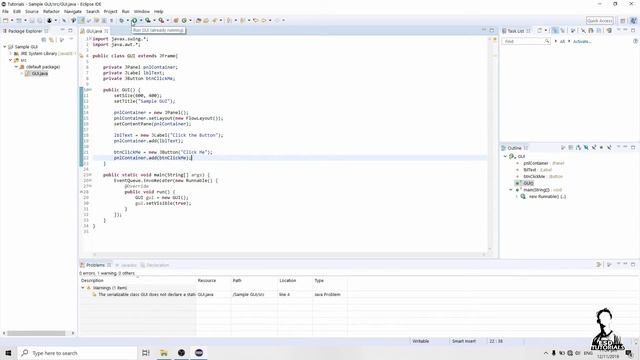Viewport: 640px width, 360px height.
Task: Click the Debug bug icon in toolbar
Action: click(x=121, y=20)
